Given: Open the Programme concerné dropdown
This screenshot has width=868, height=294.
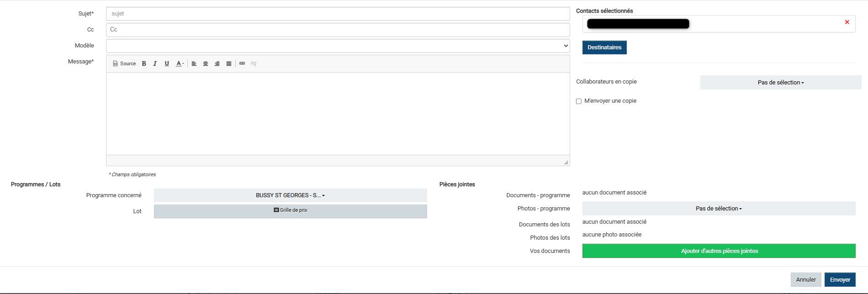Looking at the screenshot, I should [x=290, y=195].
